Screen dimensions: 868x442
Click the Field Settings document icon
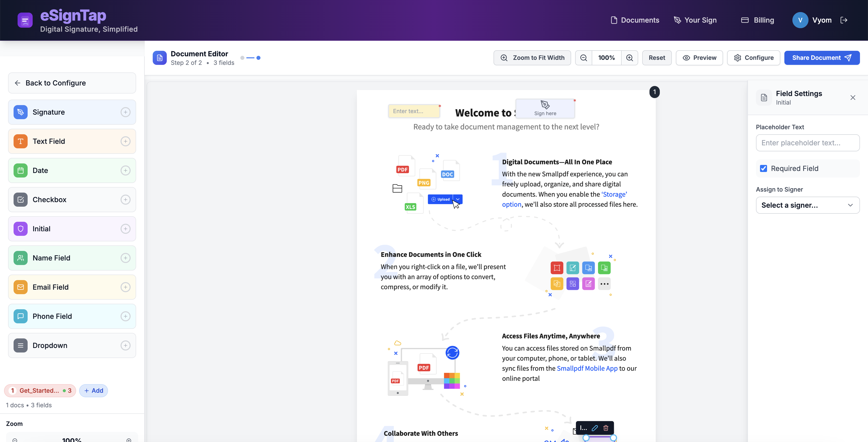764,98
